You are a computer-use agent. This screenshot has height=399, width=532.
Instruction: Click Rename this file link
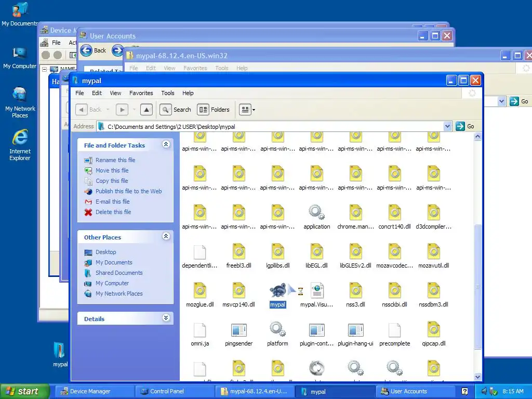click(x=115, y=160)
